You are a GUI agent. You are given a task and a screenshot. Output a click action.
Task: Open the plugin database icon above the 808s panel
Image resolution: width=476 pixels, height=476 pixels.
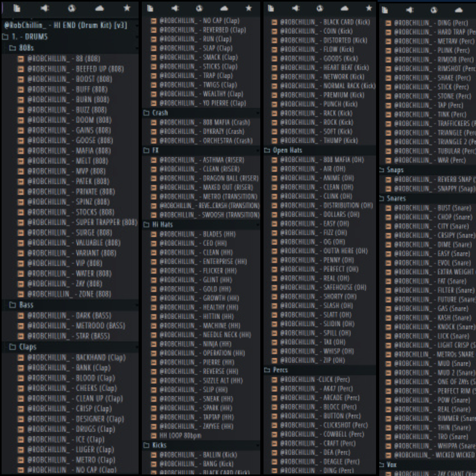click(72, 8)
